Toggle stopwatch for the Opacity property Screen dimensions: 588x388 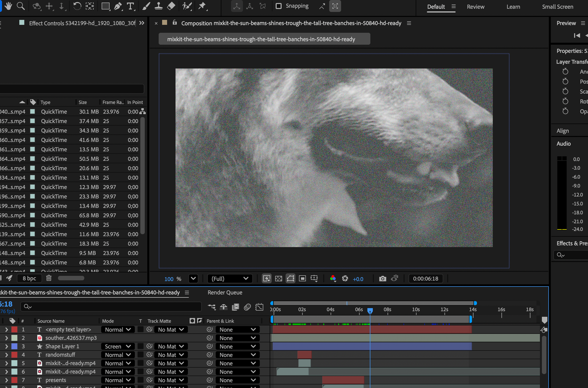click(565, 111)
